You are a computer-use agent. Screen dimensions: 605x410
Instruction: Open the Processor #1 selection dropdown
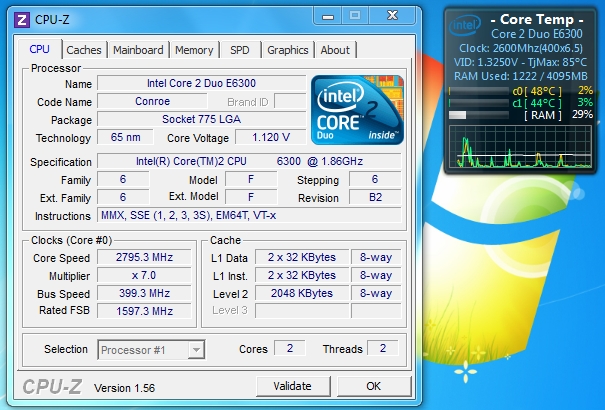point(151,350)
